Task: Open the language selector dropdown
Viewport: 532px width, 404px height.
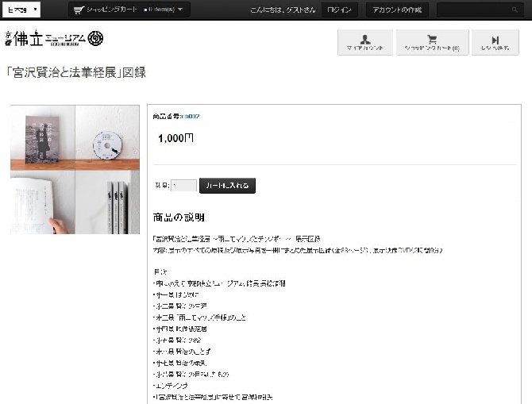Action: 21,10
